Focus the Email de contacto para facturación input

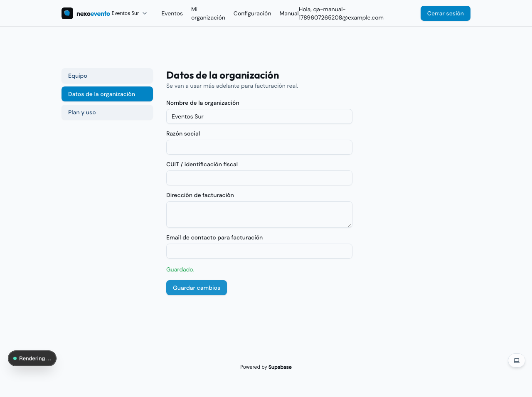[x=259, y=251]
